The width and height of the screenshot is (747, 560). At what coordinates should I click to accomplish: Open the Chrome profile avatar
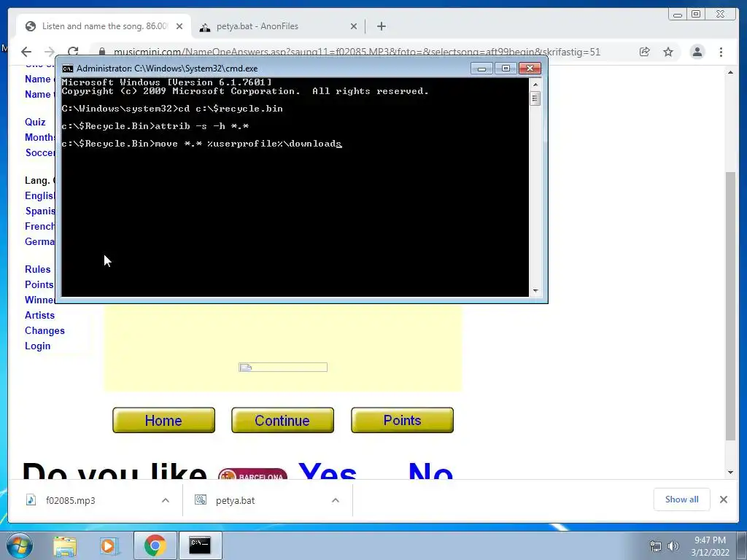697,52
